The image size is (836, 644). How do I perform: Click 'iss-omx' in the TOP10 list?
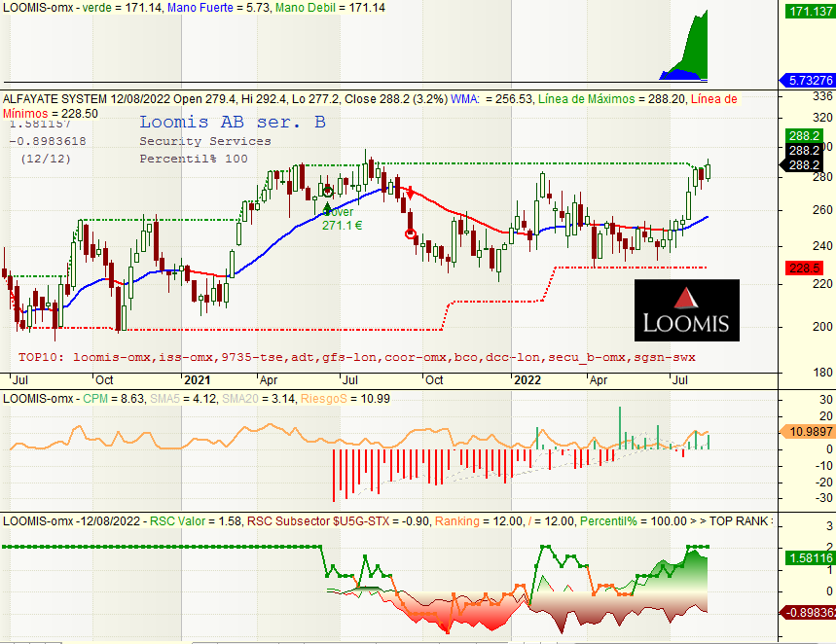pos(186,357)
